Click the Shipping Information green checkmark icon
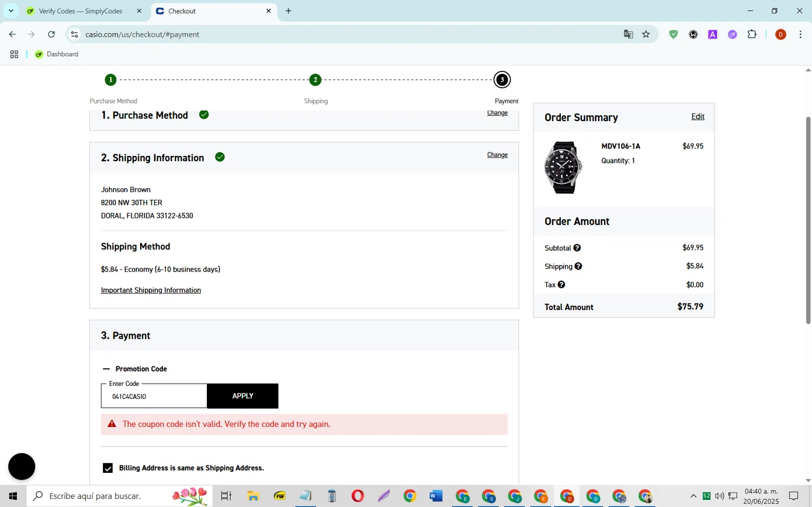 click(x=220, y=157)
